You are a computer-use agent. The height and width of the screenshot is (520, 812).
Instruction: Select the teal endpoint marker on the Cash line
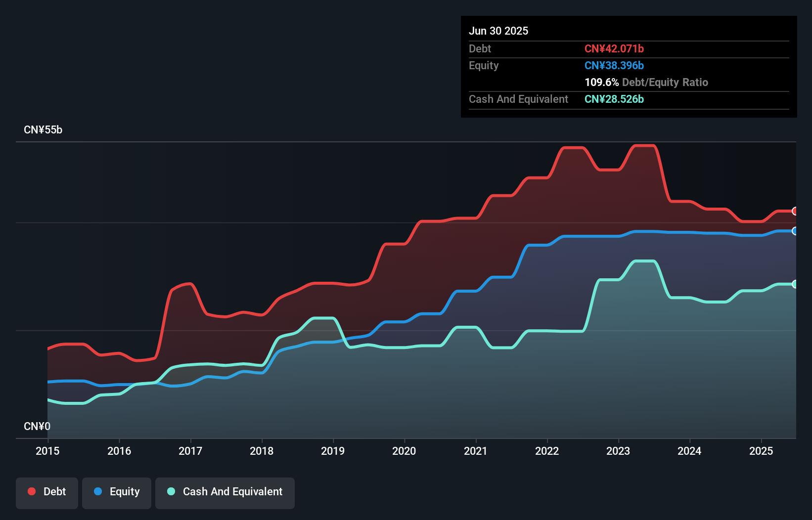pos(794,284)
